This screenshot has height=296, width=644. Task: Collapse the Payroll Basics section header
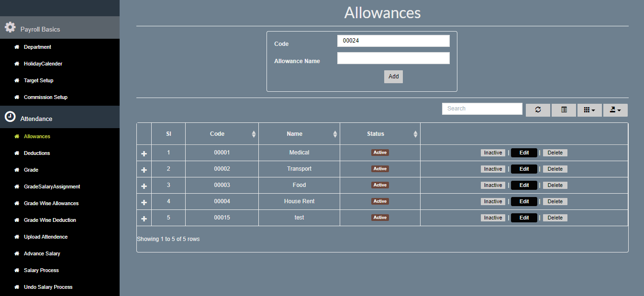[60, 28]
